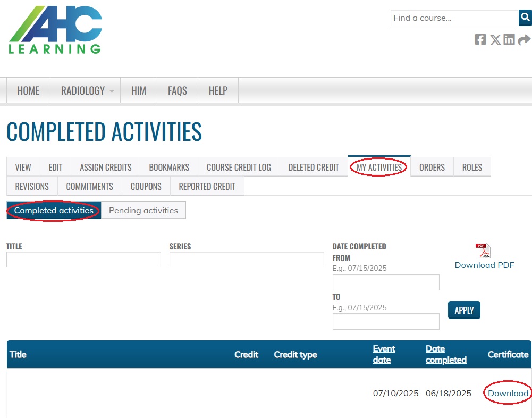This screenshot has width=532, height=418.
Task: Click the X (Twitter) share icon
Action: point(495,39)
